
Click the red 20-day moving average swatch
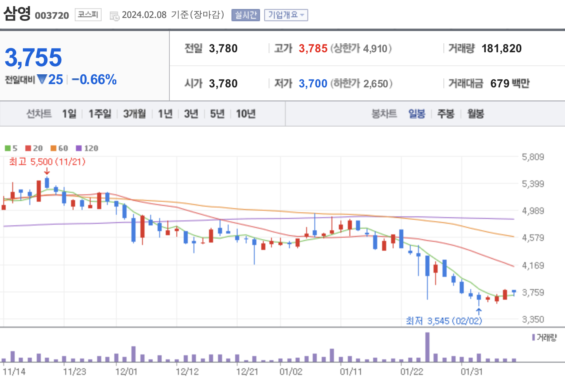pos(28,148)
